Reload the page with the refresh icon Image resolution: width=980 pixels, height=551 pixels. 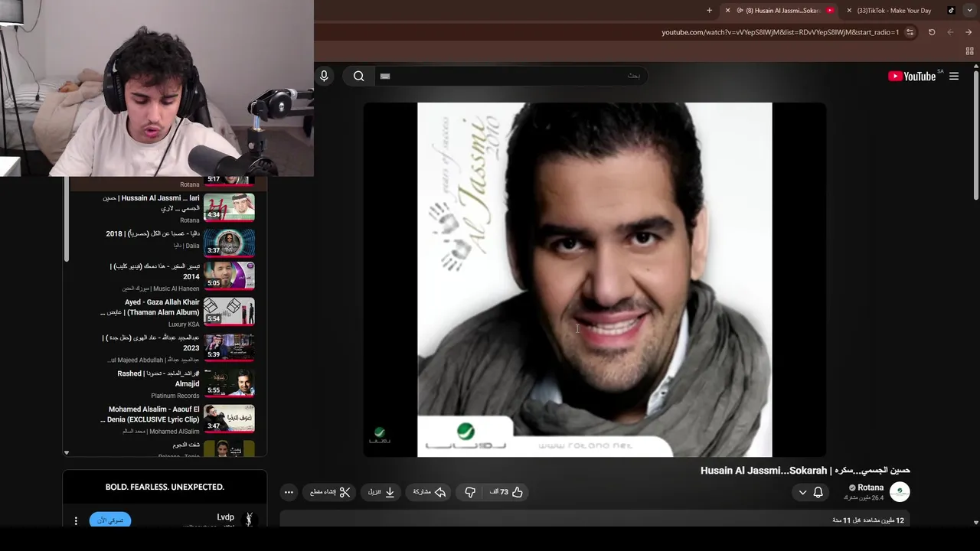932,32
